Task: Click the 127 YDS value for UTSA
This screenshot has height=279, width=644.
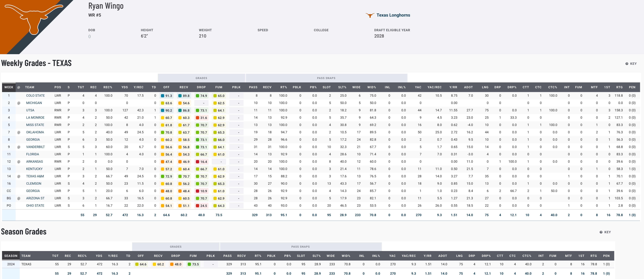Action: point(125,110)
